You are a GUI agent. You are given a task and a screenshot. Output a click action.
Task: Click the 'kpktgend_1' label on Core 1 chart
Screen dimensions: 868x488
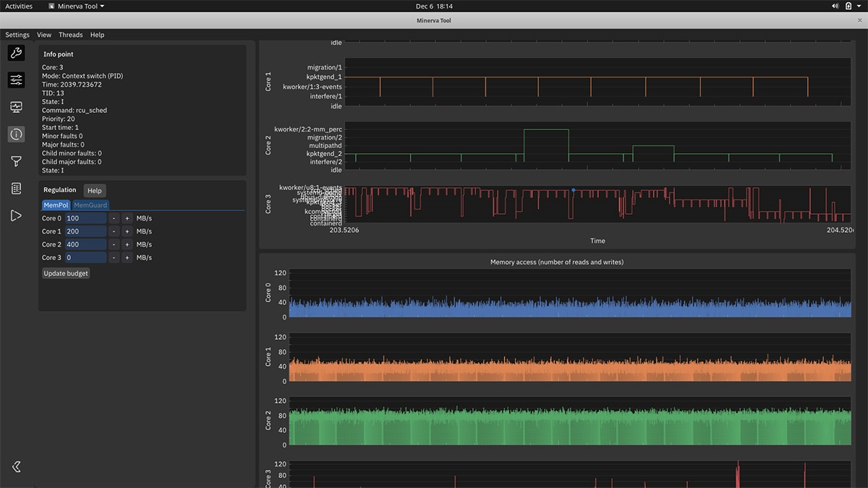(x=325, y=77)
